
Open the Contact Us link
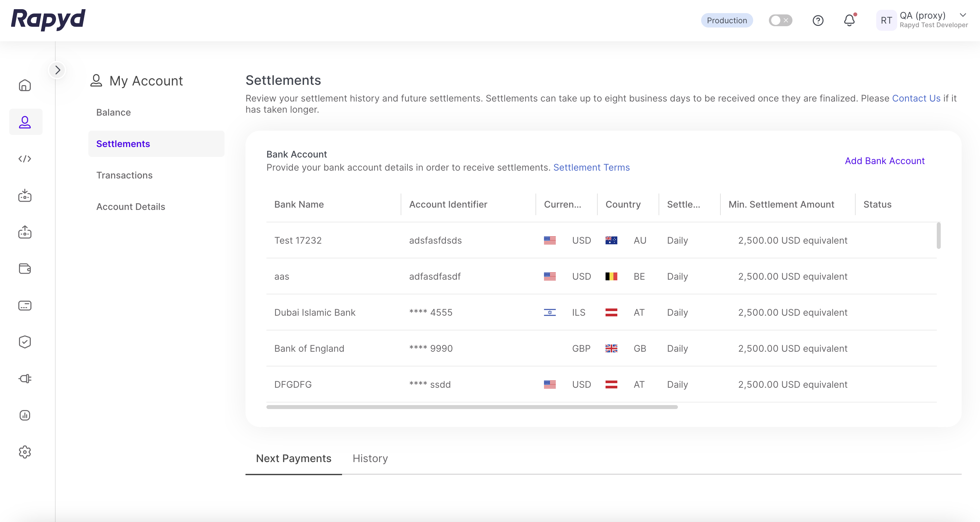[916, 98]
